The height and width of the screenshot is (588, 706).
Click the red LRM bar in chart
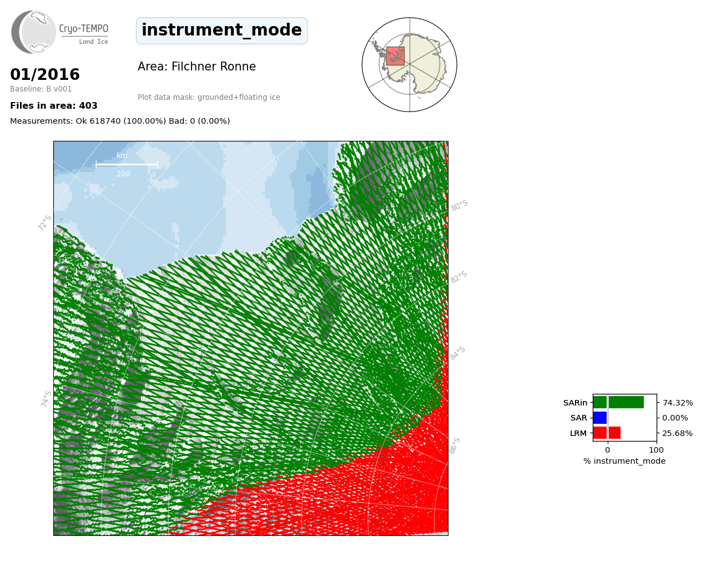(x=607, y=433)
